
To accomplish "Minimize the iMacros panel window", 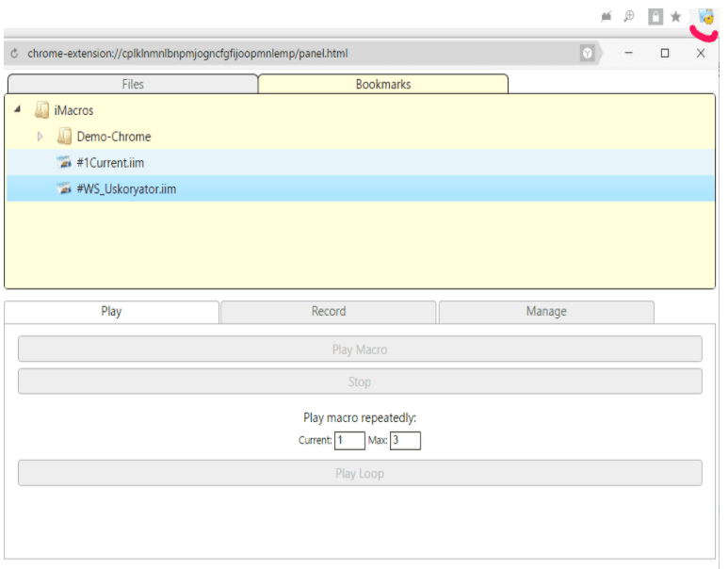I will click(x=629, y=53).
